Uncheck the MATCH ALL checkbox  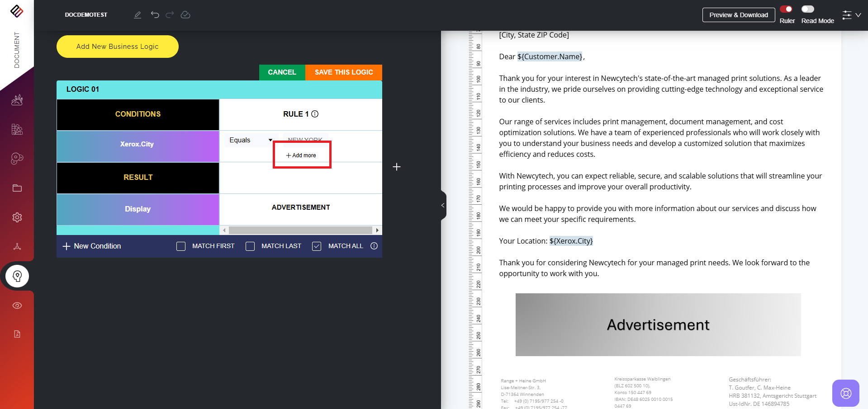[x=317, y=246]
